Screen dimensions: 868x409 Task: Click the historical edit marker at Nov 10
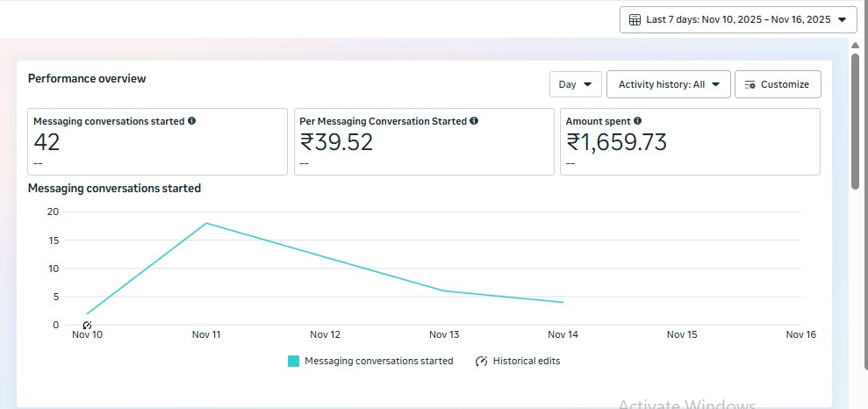pos(87,326)
